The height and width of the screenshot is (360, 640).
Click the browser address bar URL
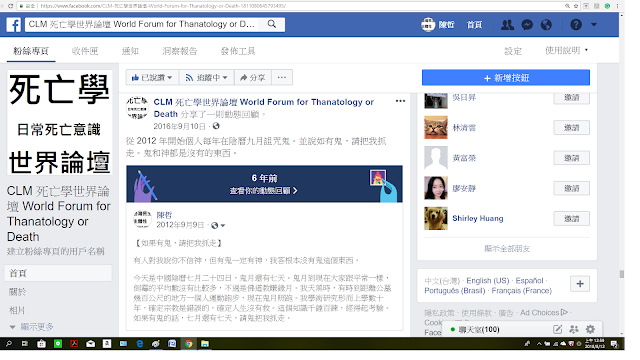tap(163, 6)
